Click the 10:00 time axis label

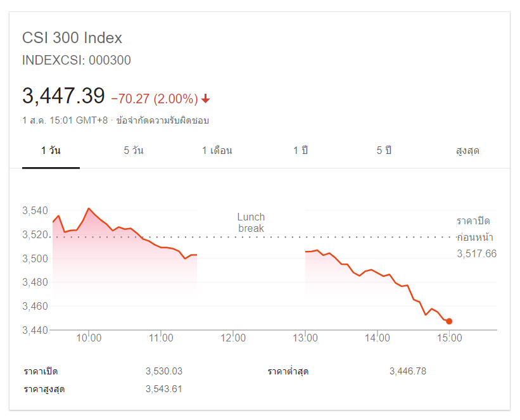click(x=89, y=338)
